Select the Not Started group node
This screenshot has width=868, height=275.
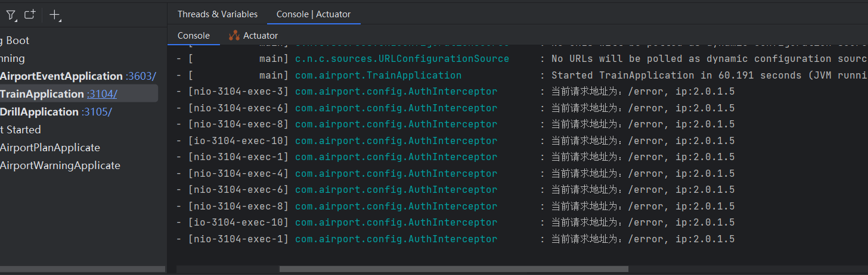tap(21, 130)
